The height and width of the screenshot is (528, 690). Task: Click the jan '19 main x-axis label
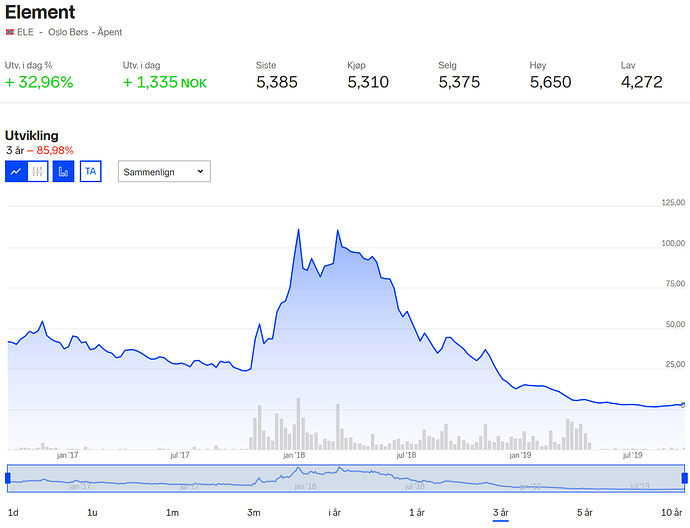(x=520, y=455)
